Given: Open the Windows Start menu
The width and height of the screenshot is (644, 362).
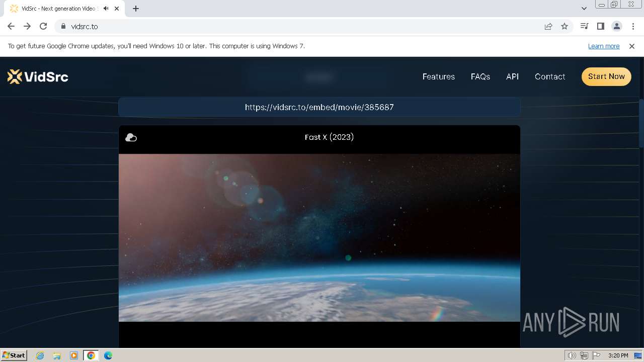Looking at the screenshot, I should tap(14, 355).
